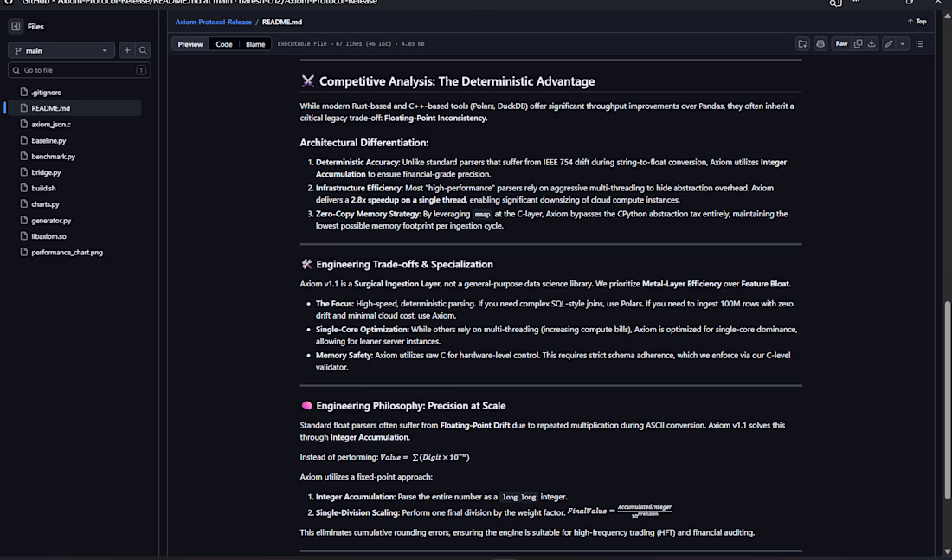The height and width of the screenshot is (560, 952).
Task: Copy raw file contents icon
Action: [858, 44]
